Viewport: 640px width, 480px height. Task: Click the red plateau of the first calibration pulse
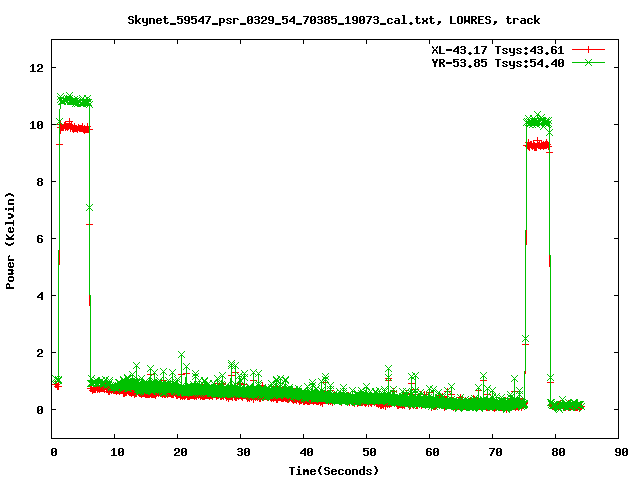click(x=75, y=128)
